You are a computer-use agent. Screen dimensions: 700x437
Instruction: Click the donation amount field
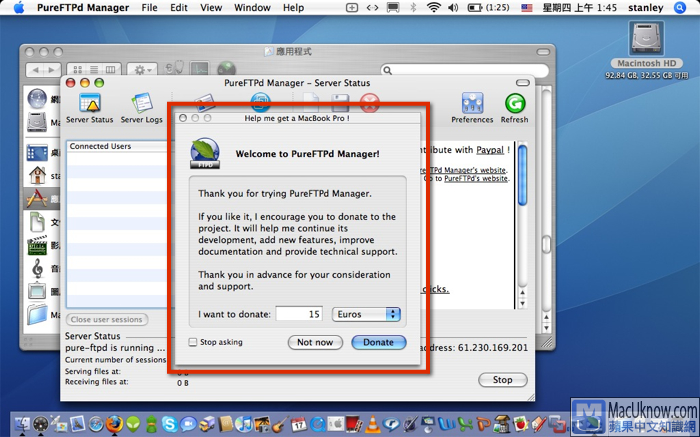[299, 314]
